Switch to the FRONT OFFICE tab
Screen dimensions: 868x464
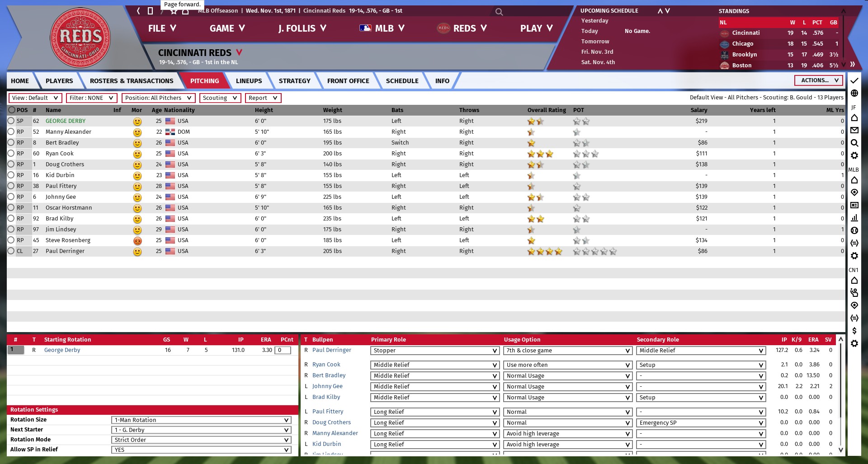pos(348,81)
